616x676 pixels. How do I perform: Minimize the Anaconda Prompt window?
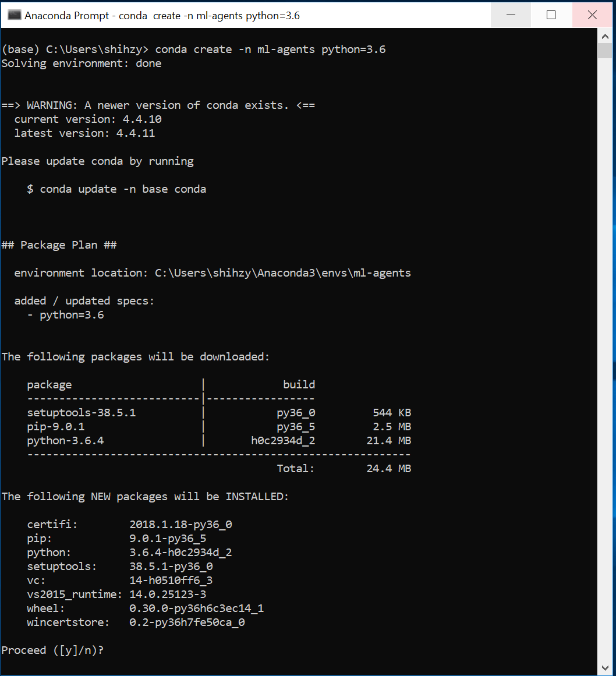[511, 15]
